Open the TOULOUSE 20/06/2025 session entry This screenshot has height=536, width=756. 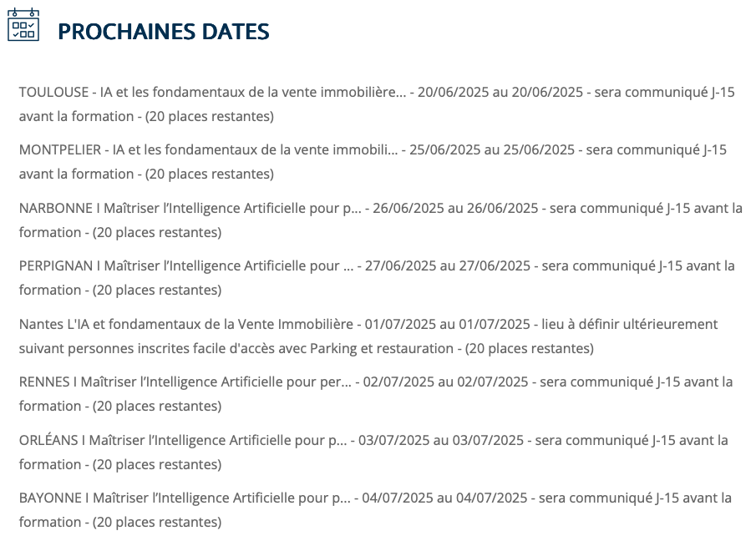[x=377, y=104]
